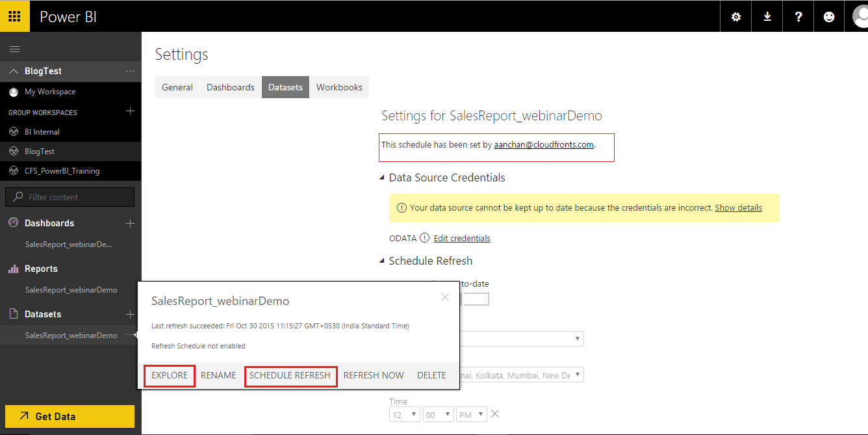The height and width of the screenshot is (435, 868).
Task: Open the AM/PM dropdown
Action: [472, 414]
